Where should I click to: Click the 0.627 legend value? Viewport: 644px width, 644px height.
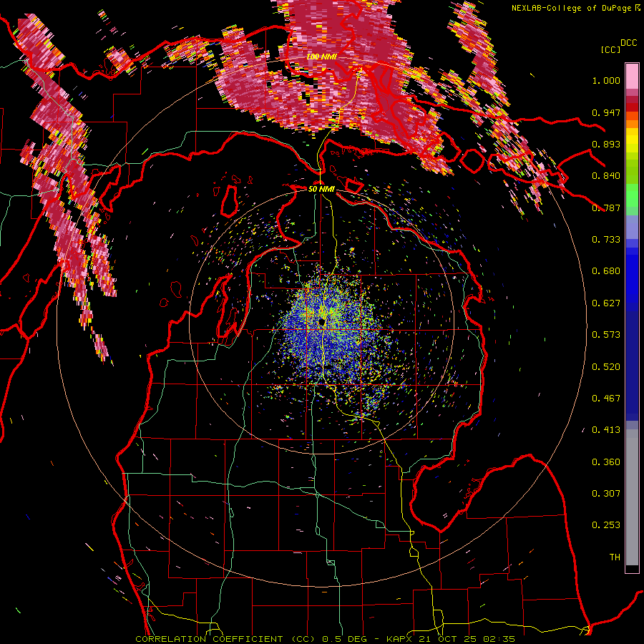pos(606,303)
